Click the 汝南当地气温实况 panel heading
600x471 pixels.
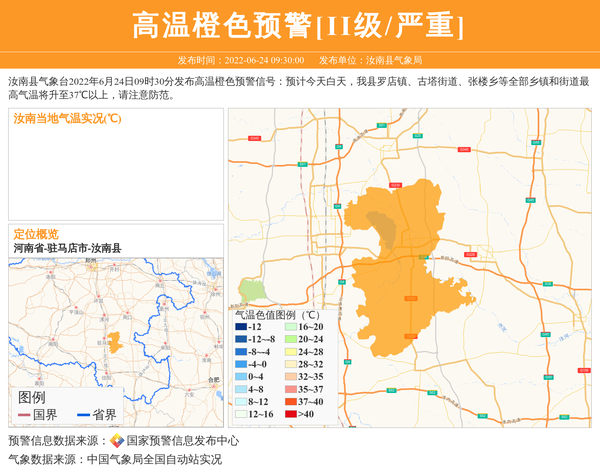click(67, 118)
